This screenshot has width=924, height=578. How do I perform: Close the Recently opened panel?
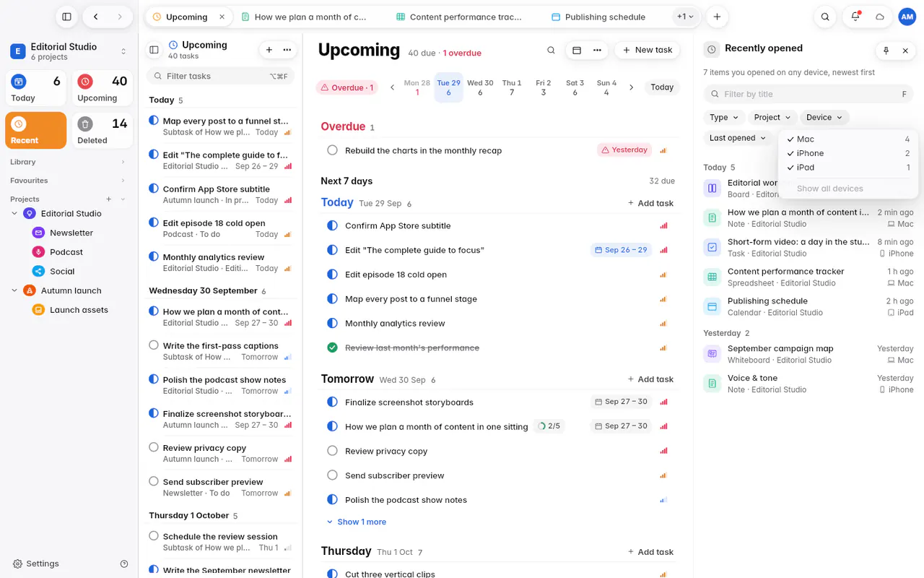click(905, 51)
